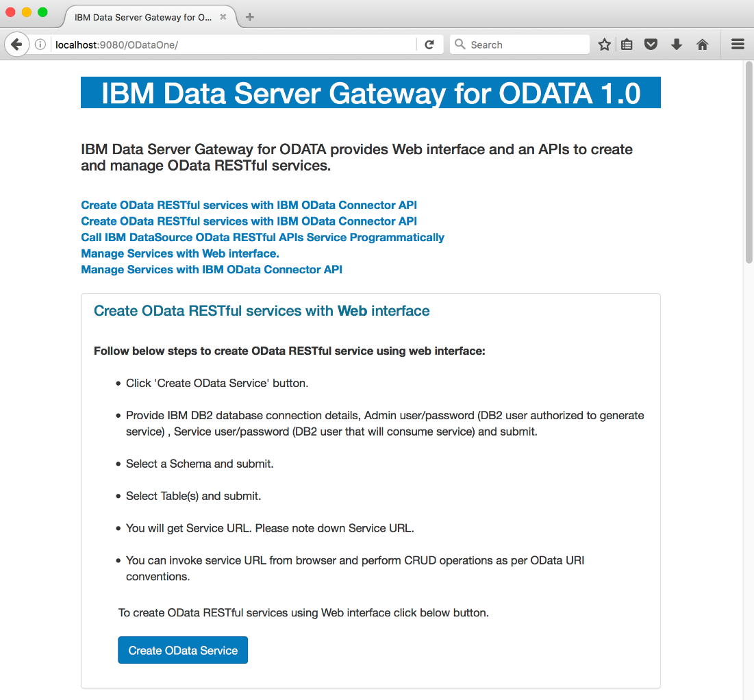Click the 'You will get Service URL' bullet
This screenshot has width=754, height=700.
point(270,528)
